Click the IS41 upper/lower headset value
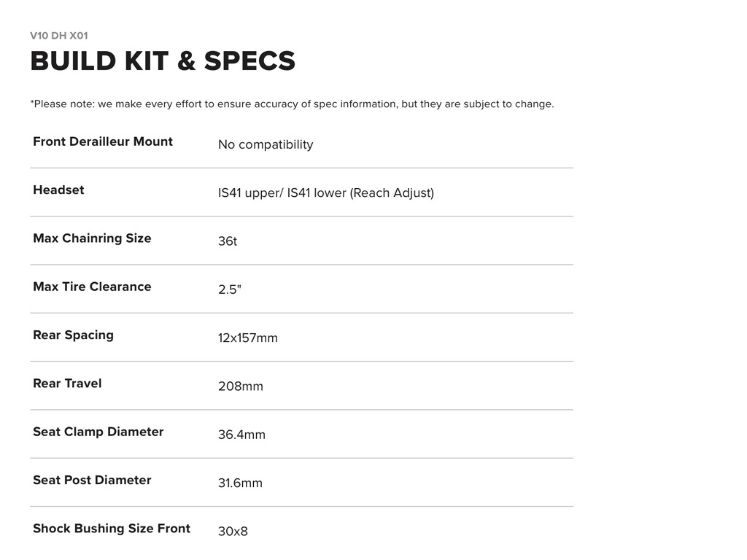 tap(326, 193)
